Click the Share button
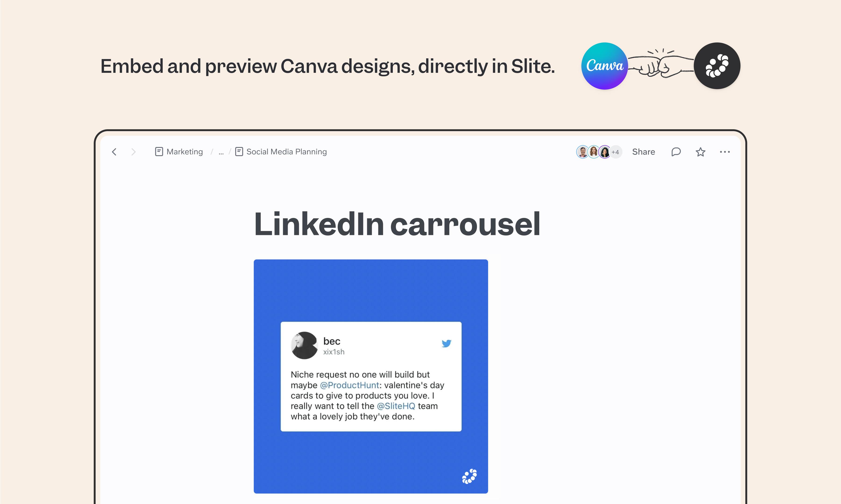Screen dimensions: 841x504 coord(643,152)
